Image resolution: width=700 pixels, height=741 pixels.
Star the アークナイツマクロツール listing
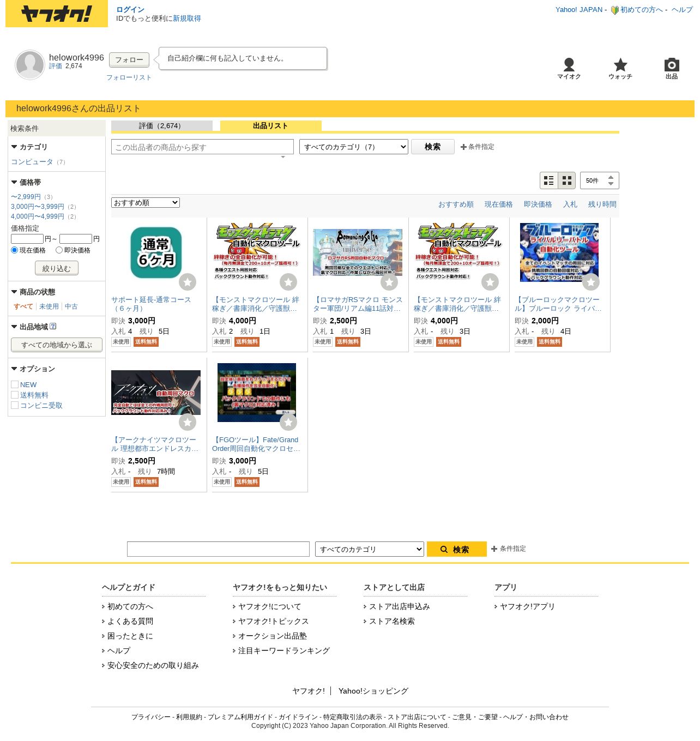click(x=188, y=422)
